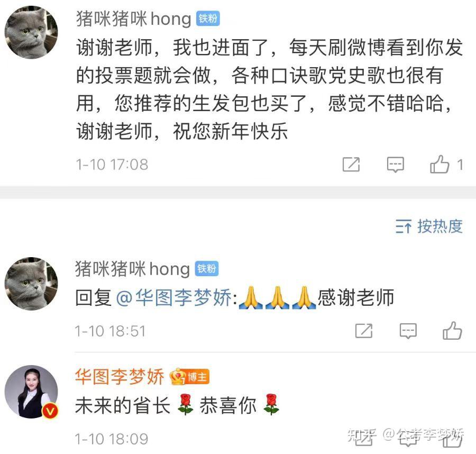
Task: Tap 铁粉 badge on top comment
Action: (208, 19)
